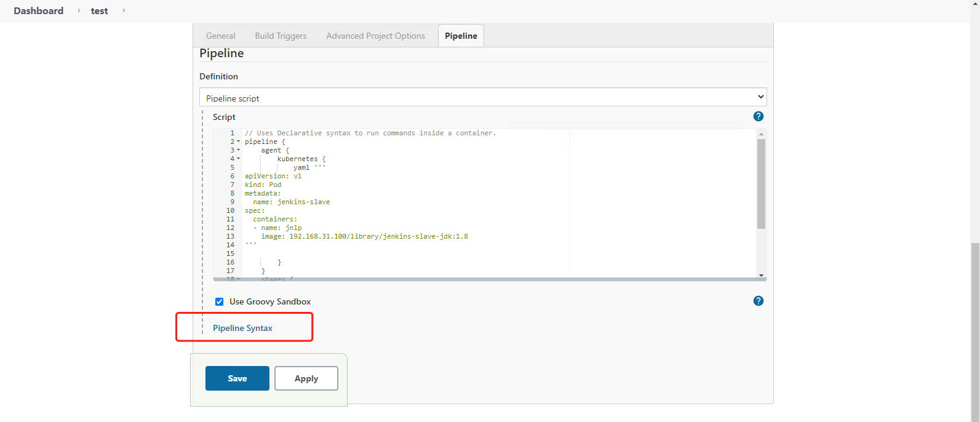Click the 'Definition' label
This screenshot has height=422, width=980.
(218, 76)
